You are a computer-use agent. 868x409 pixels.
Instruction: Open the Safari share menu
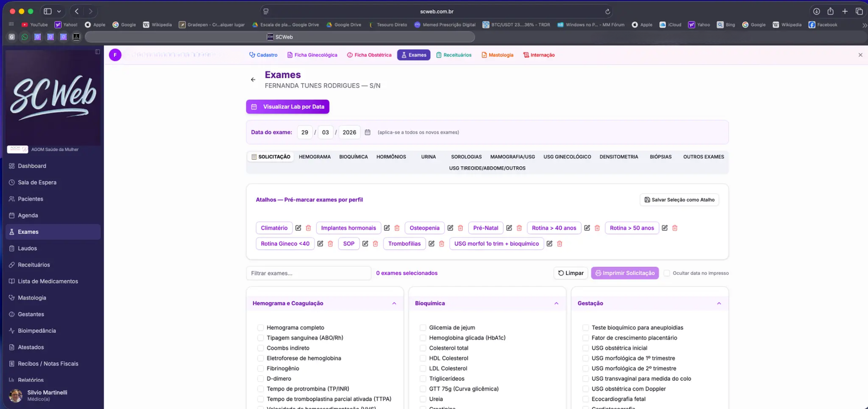tap(831, 11)
